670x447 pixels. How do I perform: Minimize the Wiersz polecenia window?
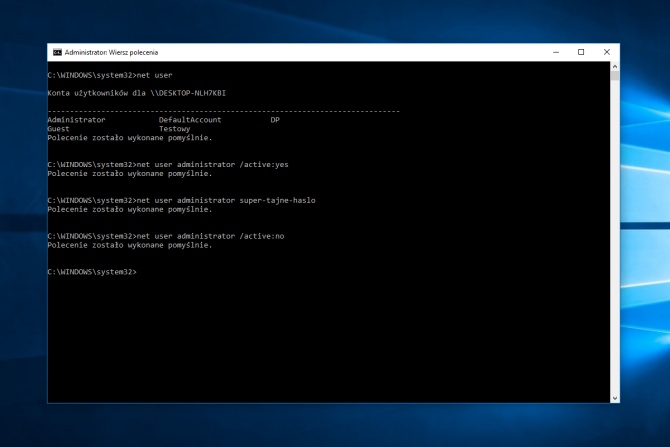555,52
